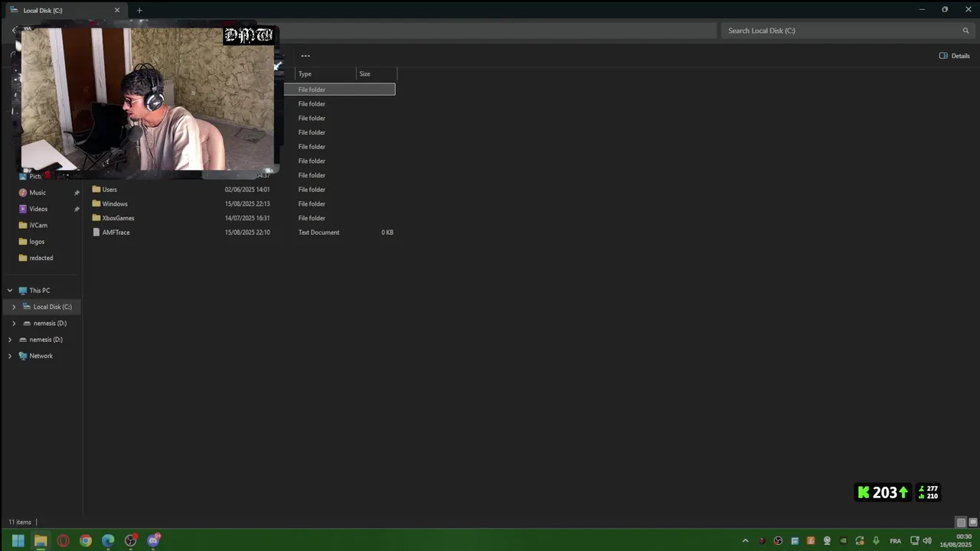Open the See more ellipsis menu
This screenshot has height=551, width=980.
305,56
